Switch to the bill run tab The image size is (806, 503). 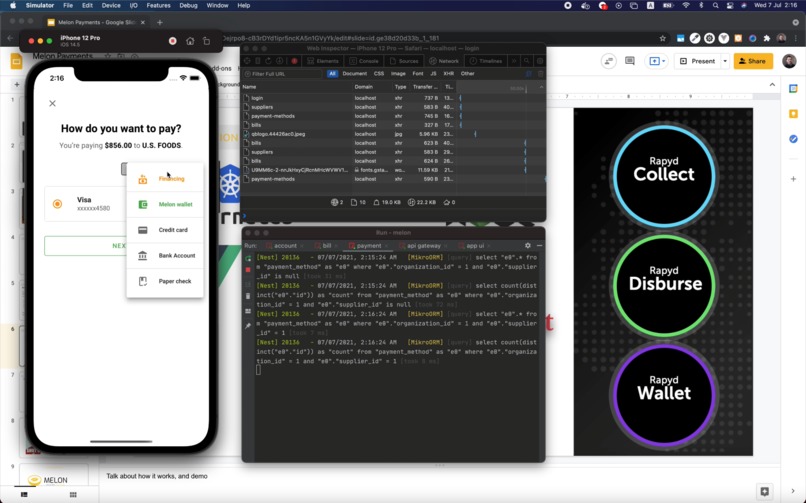327,246
